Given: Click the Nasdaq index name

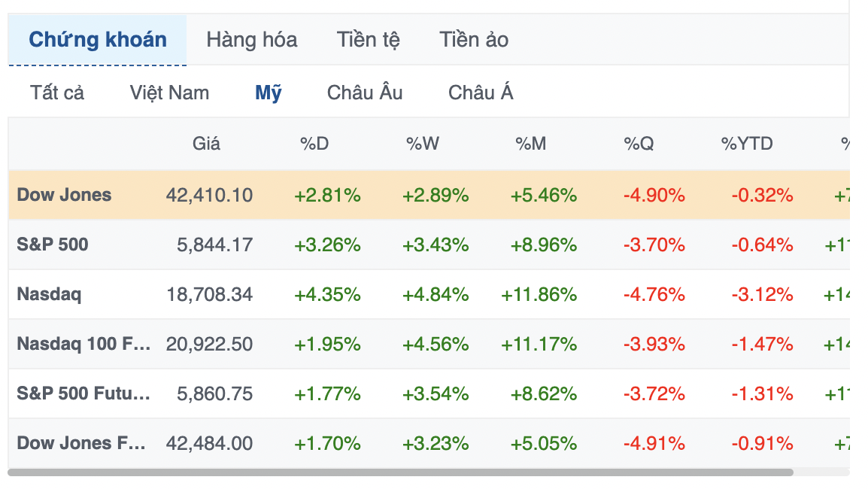Looking at the screenshot, I should 50,294.
